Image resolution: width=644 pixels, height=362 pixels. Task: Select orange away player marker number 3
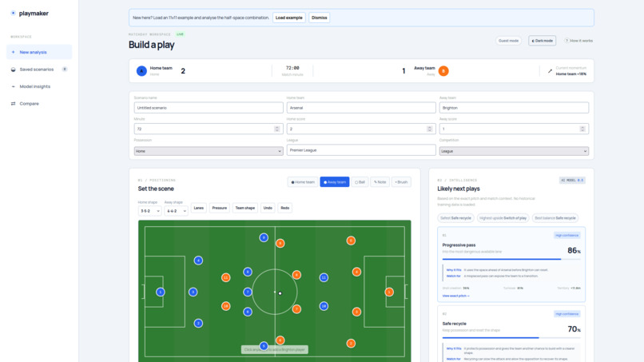(x=356, y=312)
